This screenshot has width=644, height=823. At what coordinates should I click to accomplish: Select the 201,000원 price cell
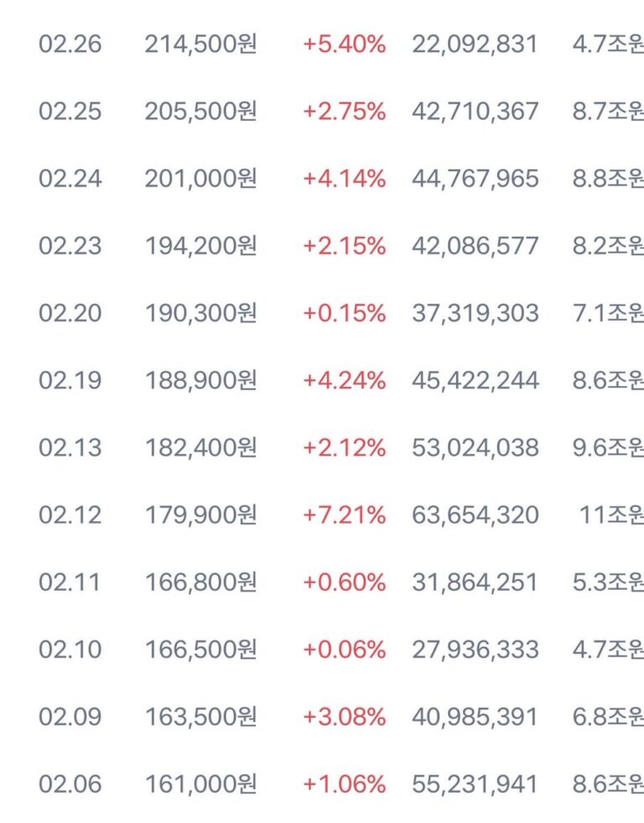200,179
